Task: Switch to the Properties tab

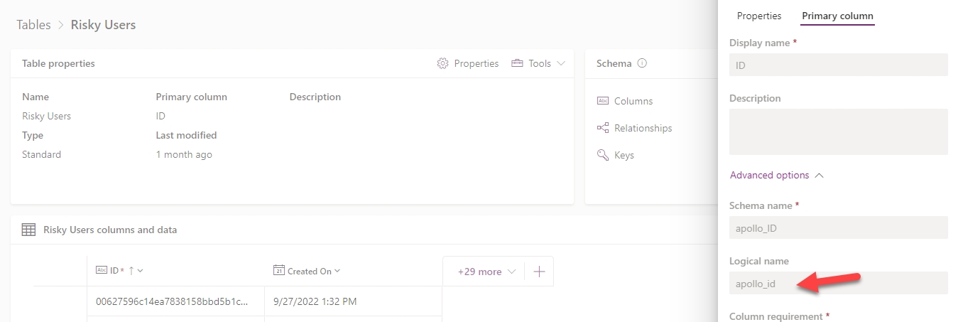Action: (x=759, y=16)
